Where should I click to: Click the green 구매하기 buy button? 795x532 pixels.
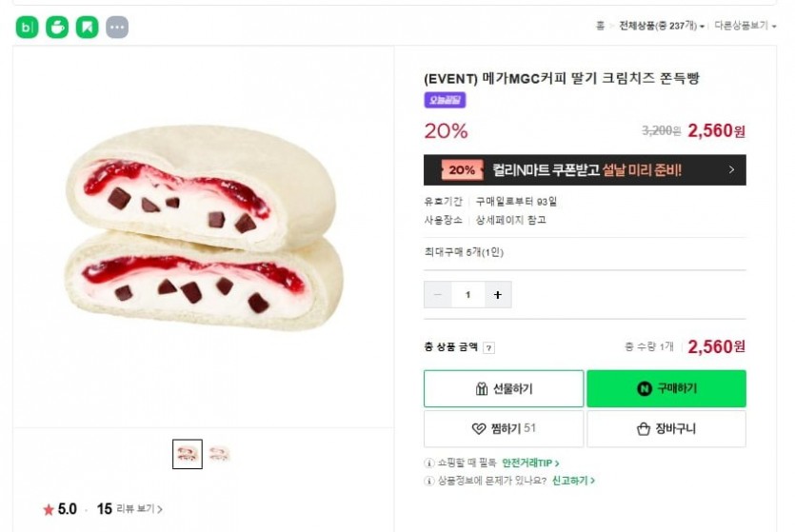tap(666, 388)
